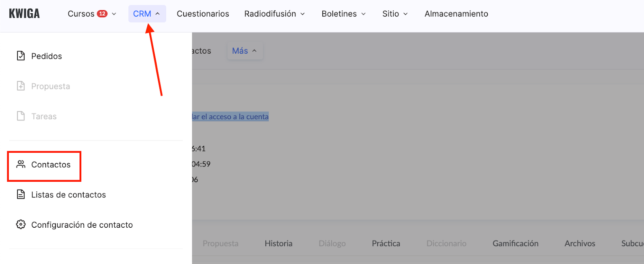
Task: Click the 'el acceso a la cuenta' link
Action: point(235,116)
